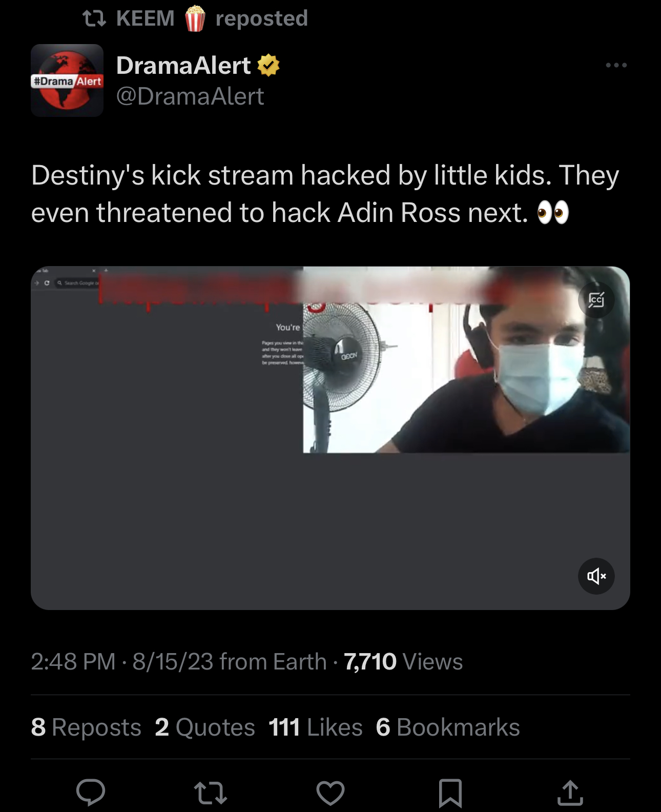This screenshot has width=661, height=812.
Task: Like the post with the heart icon
Action: pos(330,793)
